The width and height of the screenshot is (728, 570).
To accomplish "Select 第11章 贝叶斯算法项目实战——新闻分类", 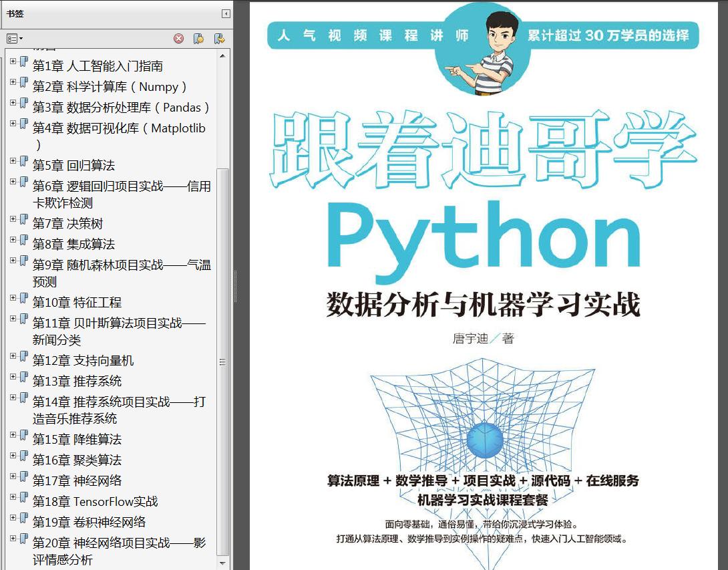I will pos(119,331).
